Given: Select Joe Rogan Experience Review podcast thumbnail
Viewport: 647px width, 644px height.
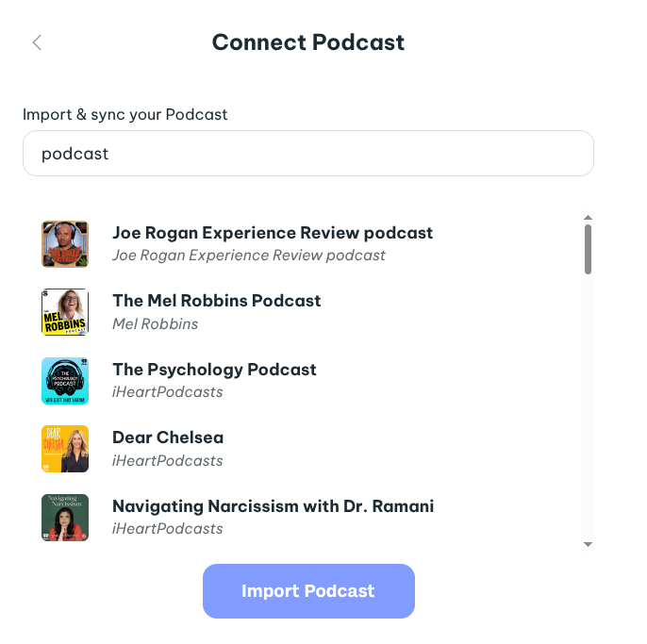Looking at the screenshot, I should click(65, 244).
